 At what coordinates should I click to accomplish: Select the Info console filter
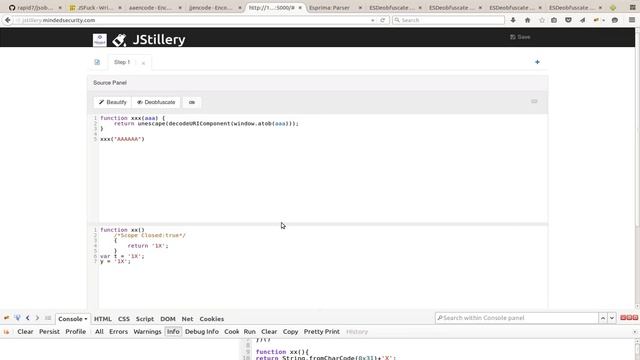pyautogui.click(x=173, y=331)
